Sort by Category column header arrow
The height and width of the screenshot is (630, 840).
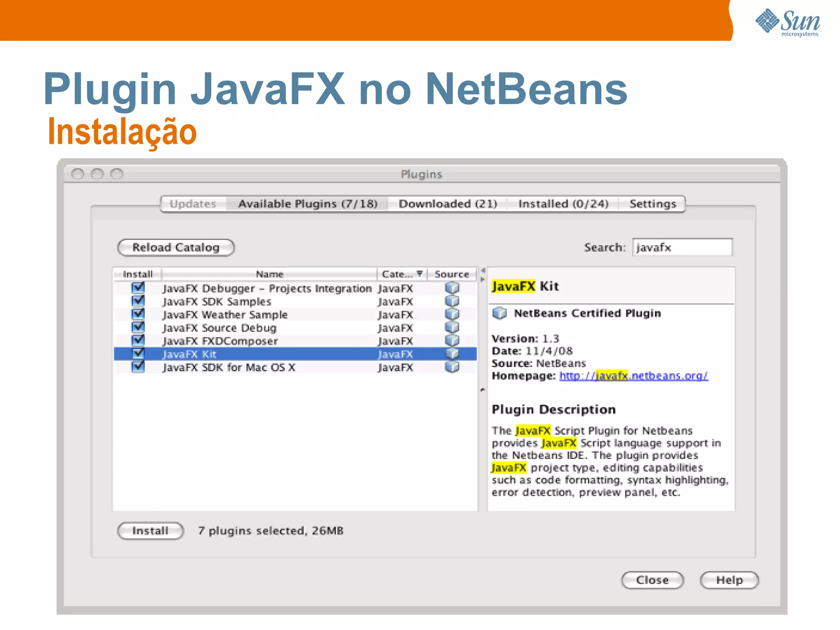[x=420, y=274]
